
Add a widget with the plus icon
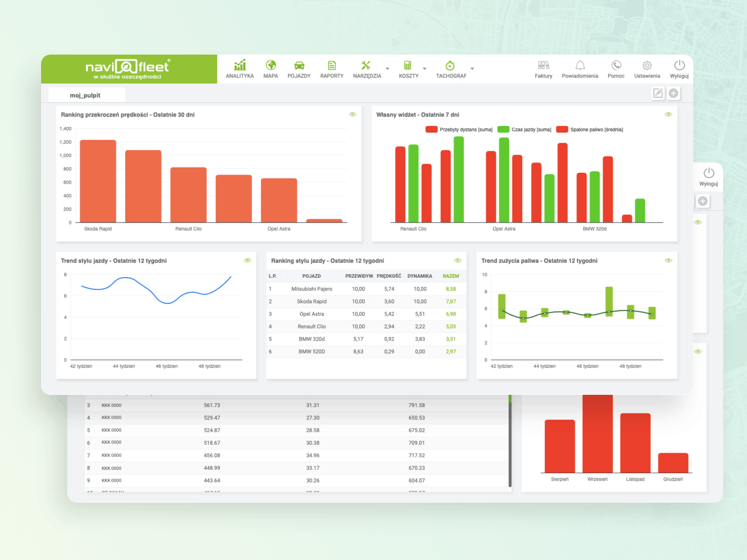click(673, 93)
